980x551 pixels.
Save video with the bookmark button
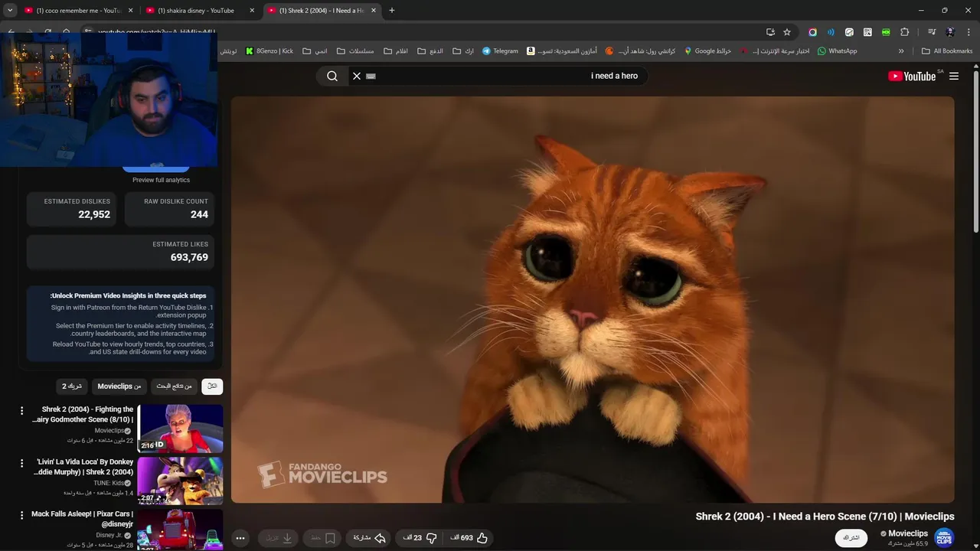(323, 538)
